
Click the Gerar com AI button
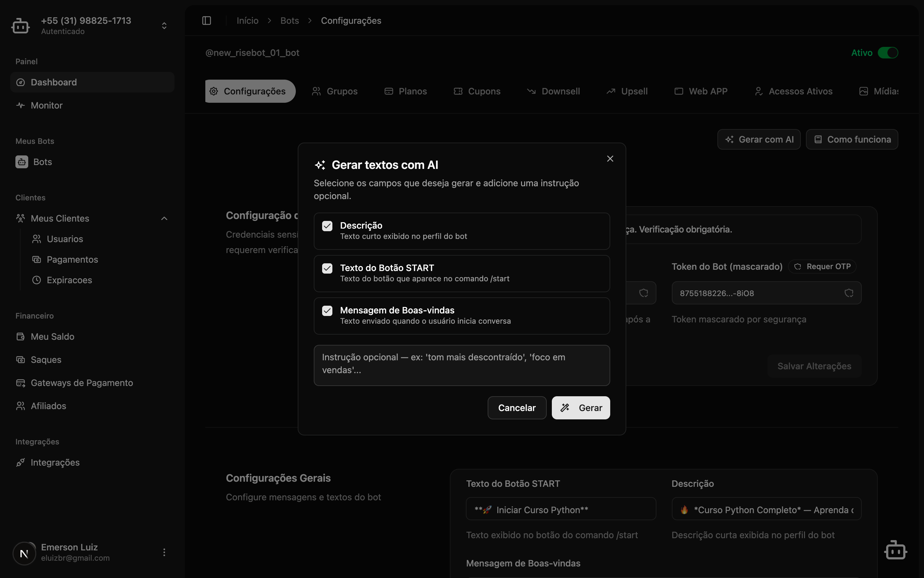click(x=759, y=140)
